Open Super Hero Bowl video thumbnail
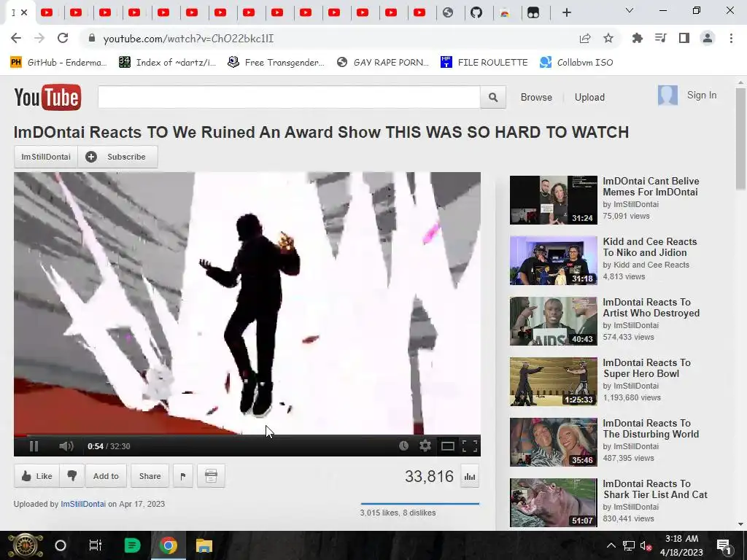 click(x=553, y=381)
